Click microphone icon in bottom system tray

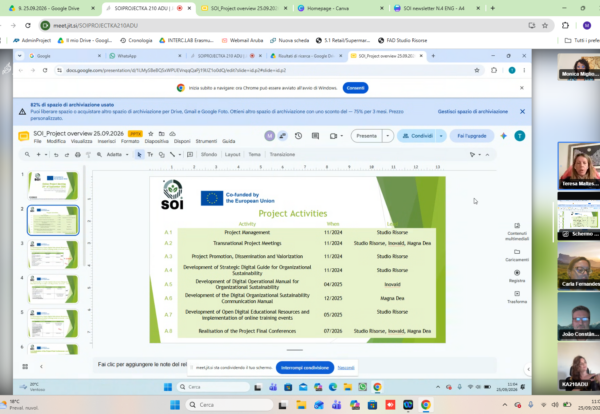(531, 405)
